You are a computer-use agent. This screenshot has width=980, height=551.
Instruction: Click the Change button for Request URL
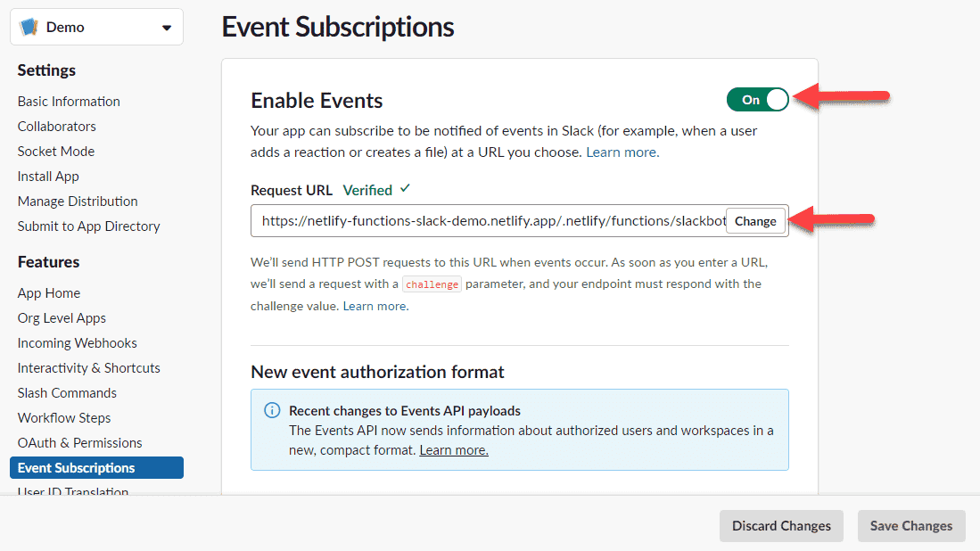coord(755,221)
